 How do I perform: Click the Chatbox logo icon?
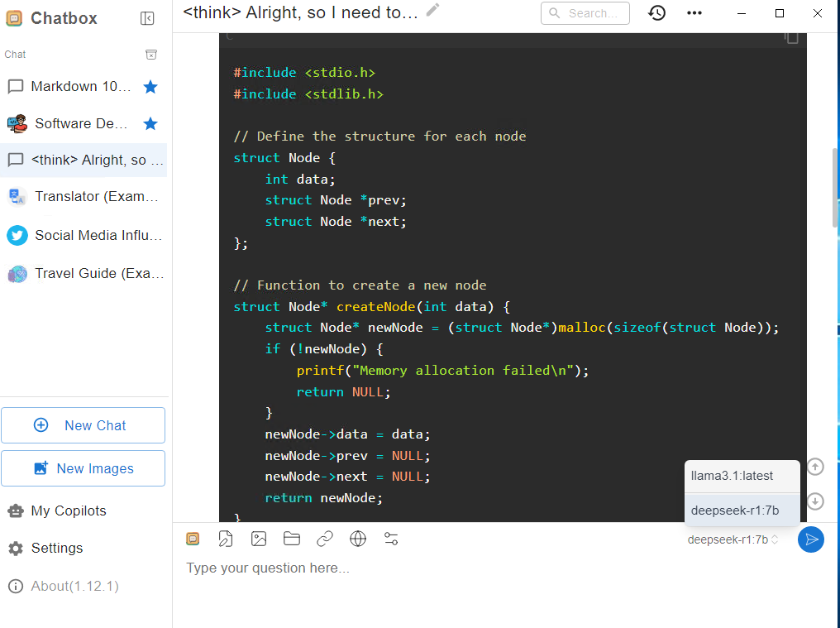[x=14, y=18]
